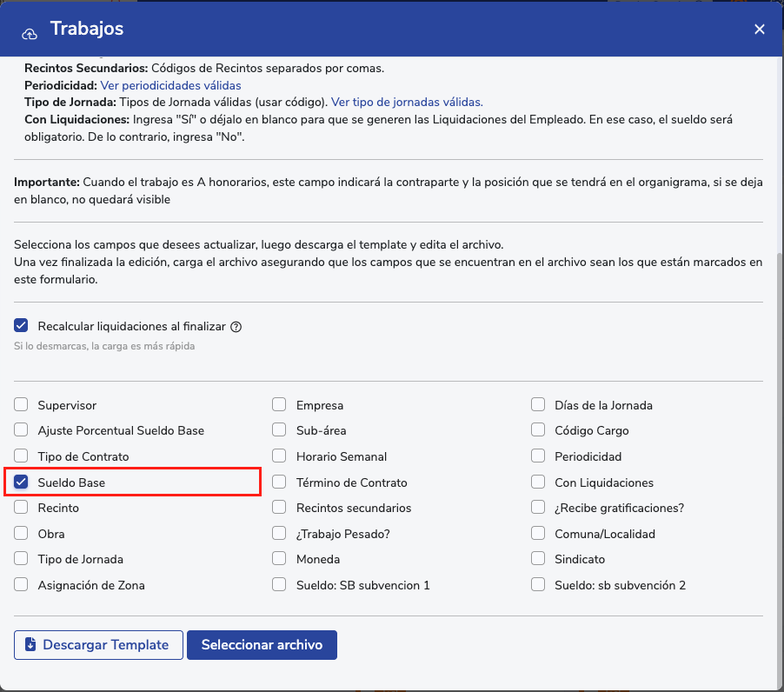
Task: Check Sueldo: sb subvención 2
Action: pyautogui.click(x=538, y=584)
